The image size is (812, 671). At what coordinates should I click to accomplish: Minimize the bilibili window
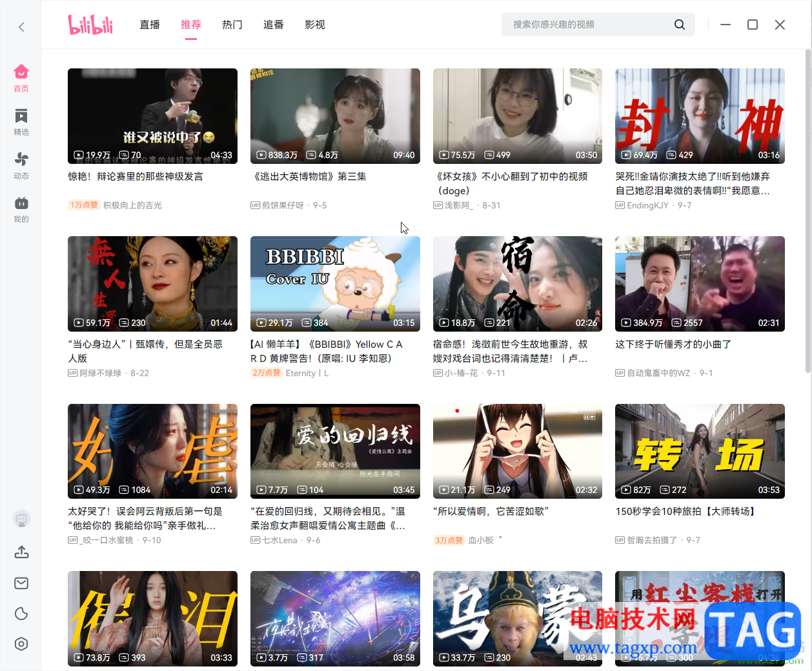pyautogui.click(x=726, y=25)
